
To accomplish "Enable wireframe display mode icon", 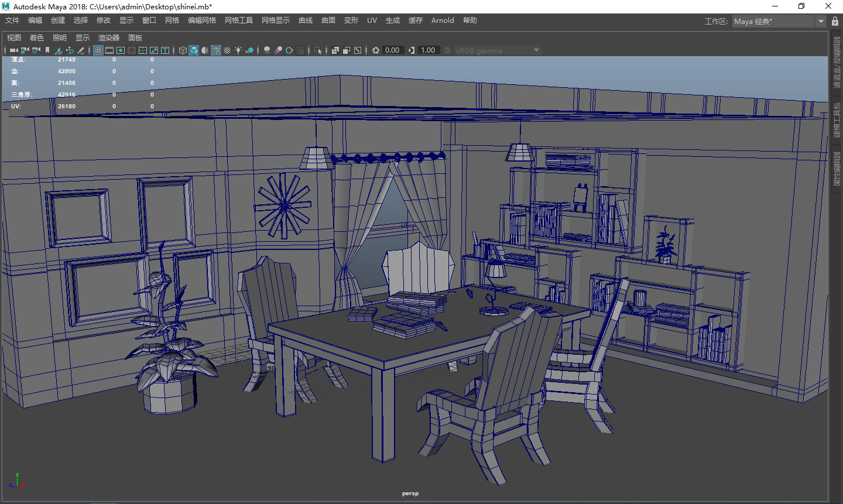I will tap(183, 50).
